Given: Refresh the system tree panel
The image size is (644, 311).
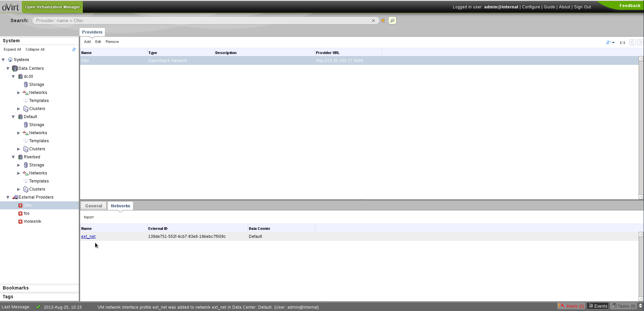Looking at the screenshot, I should (x=74, y=50).
